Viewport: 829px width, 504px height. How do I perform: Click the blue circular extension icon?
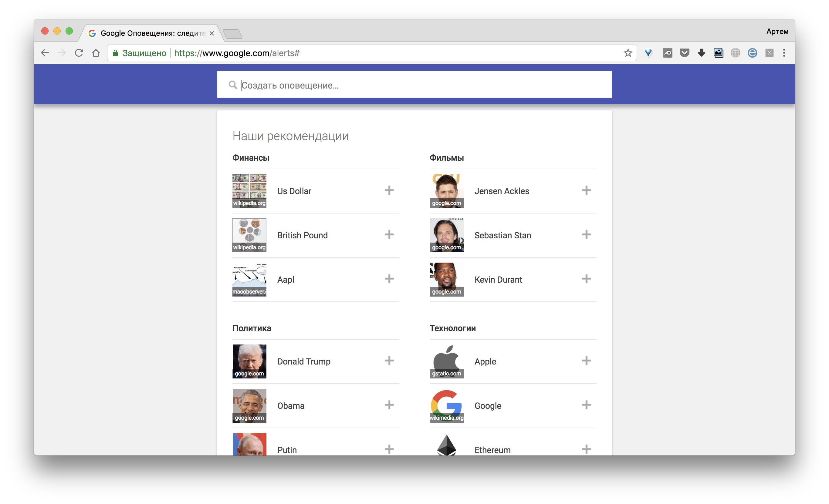coord(752,53)
